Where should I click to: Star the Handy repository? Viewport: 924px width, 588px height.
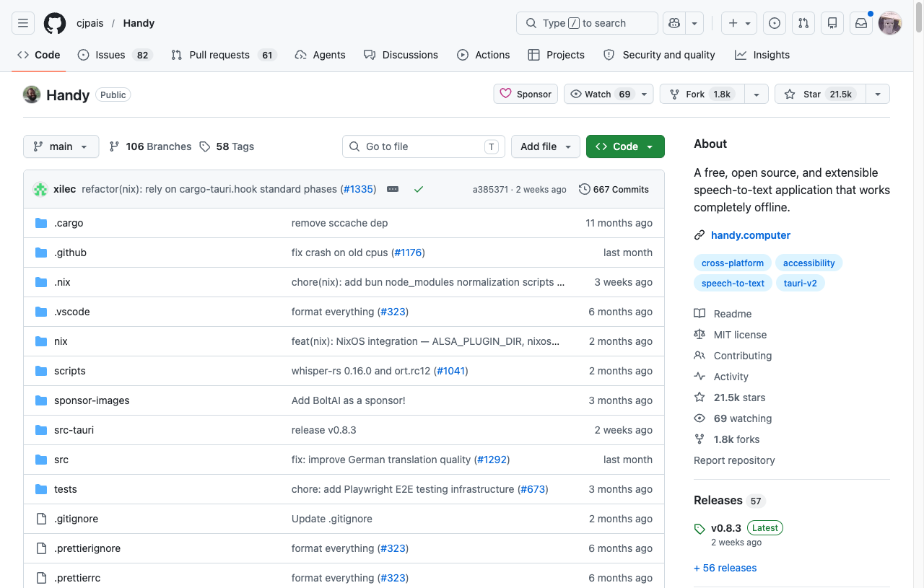[x=820, y=95]
